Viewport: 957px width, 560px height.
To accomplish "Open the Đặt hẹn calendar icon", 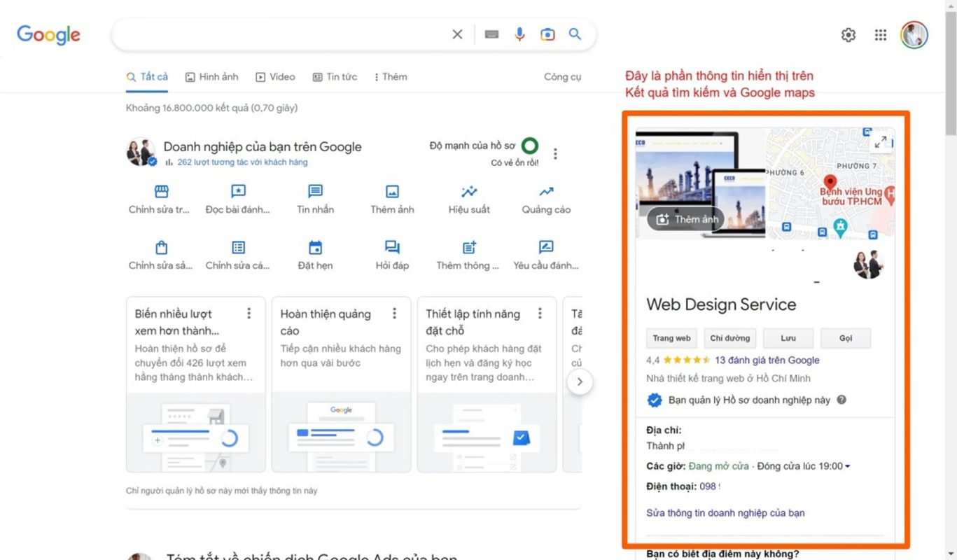I will coord(315,248).
